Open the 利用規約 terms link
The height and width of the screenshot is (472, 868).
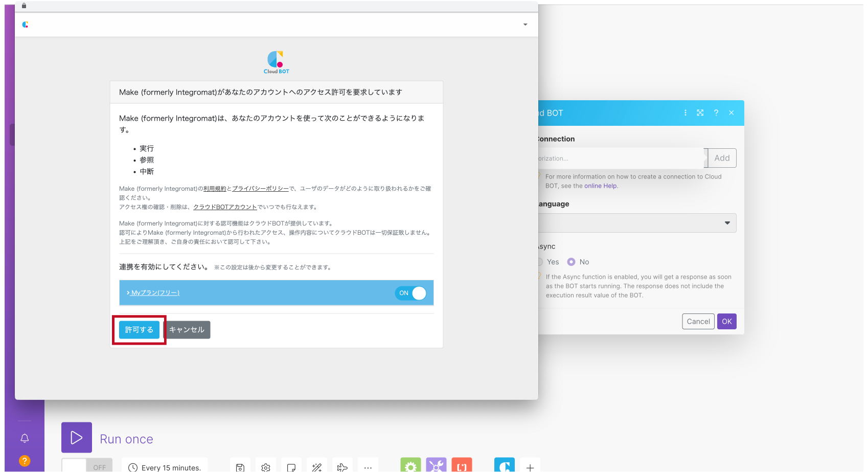[x=215, y=189]
